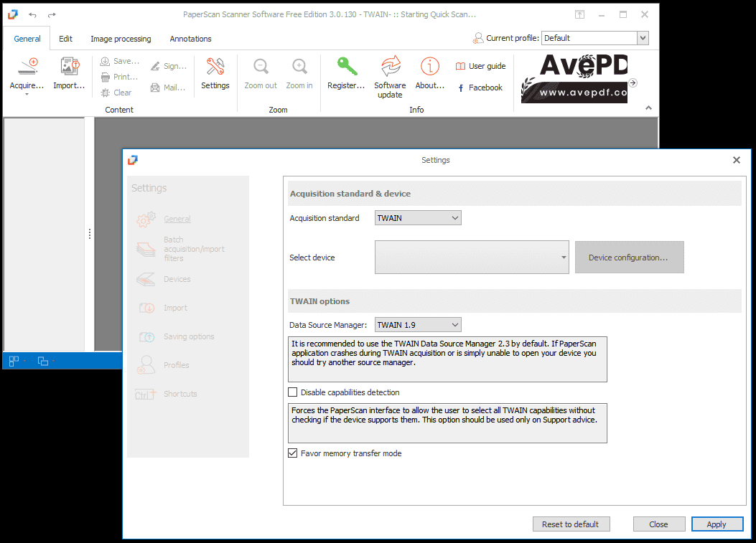
Task: Open Mail option in ribbon
Action: pos(168,88)
